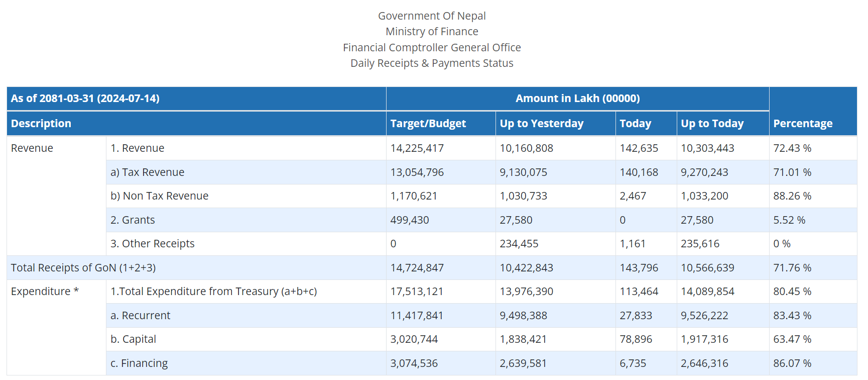Click the 'Amount in Lakh (00000)' header

click(x=577, y=99)
